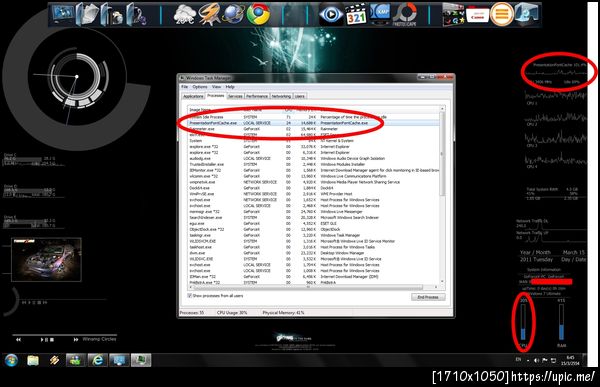Open the documents folder in the dock
The image size is (600, 387).
tap(88, 15)
